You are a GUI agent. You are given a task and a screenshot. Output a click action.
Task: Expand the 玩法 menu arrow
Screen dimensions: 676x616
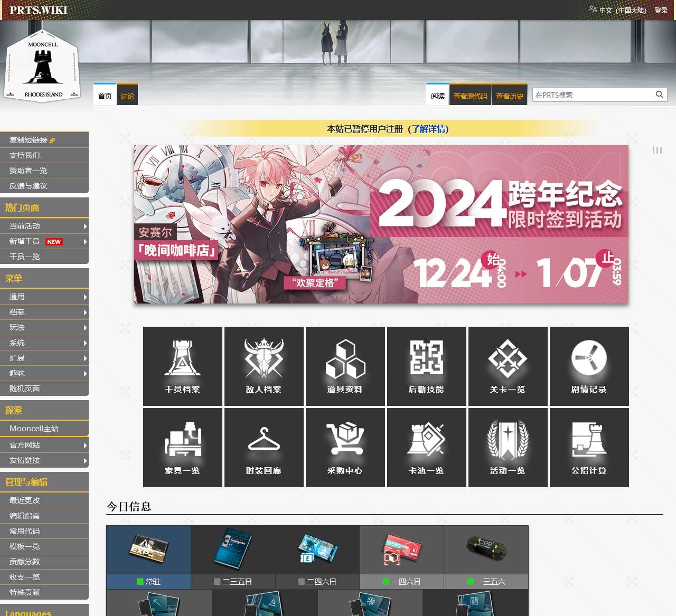click(x=85, y=327)
